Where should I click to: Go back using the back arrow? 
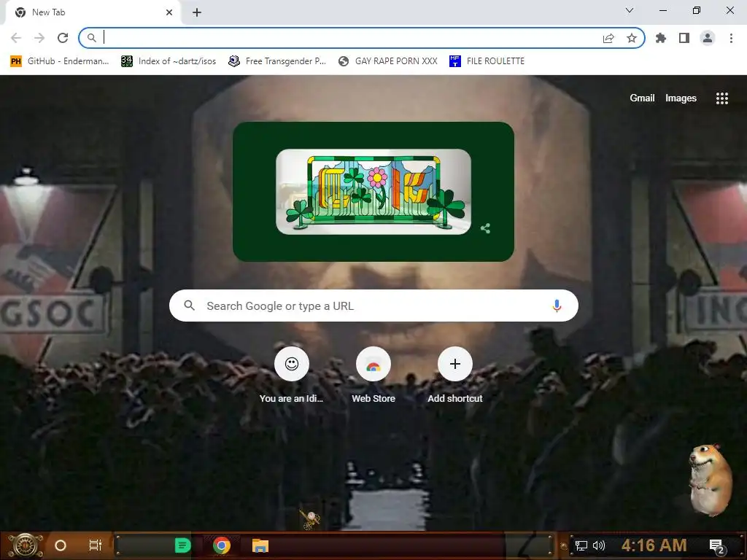point(16,38)
